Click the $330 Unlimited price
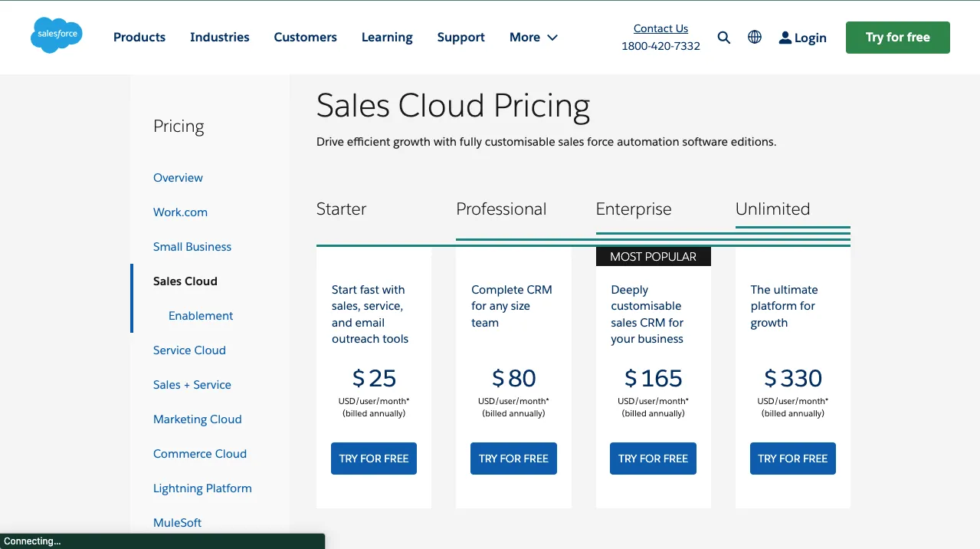Viewport: 980px width, 549px height. coord(793,378)
